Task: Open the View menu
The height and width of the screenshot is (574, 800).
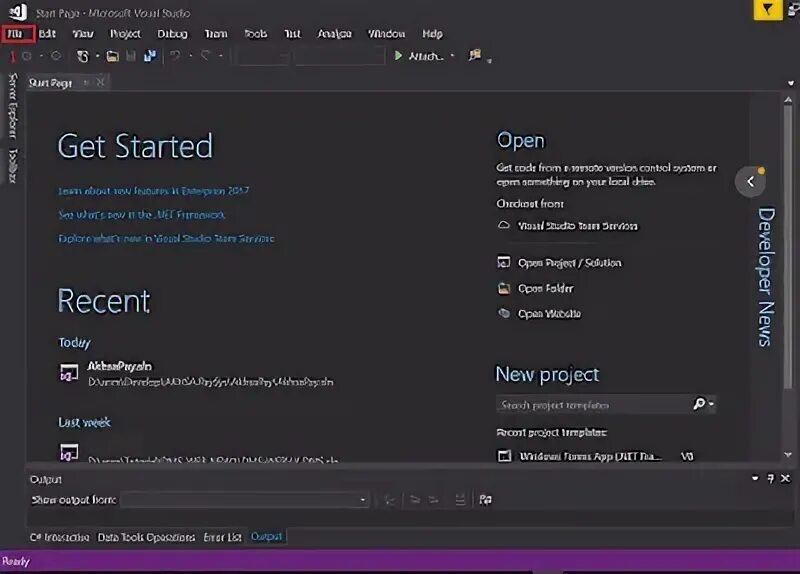Action: [83, 34]
